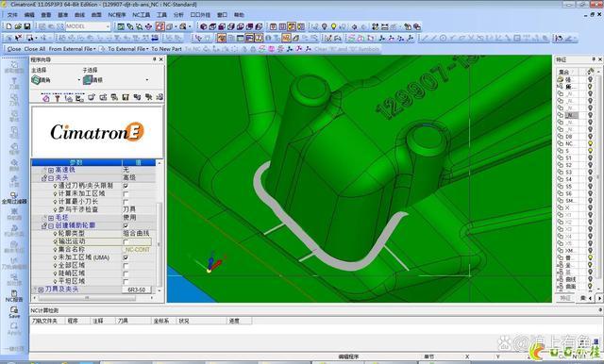Viewport: 604px width, 364px height.
Task: Toggle 输出运动 checkbox
Action: 126,241
